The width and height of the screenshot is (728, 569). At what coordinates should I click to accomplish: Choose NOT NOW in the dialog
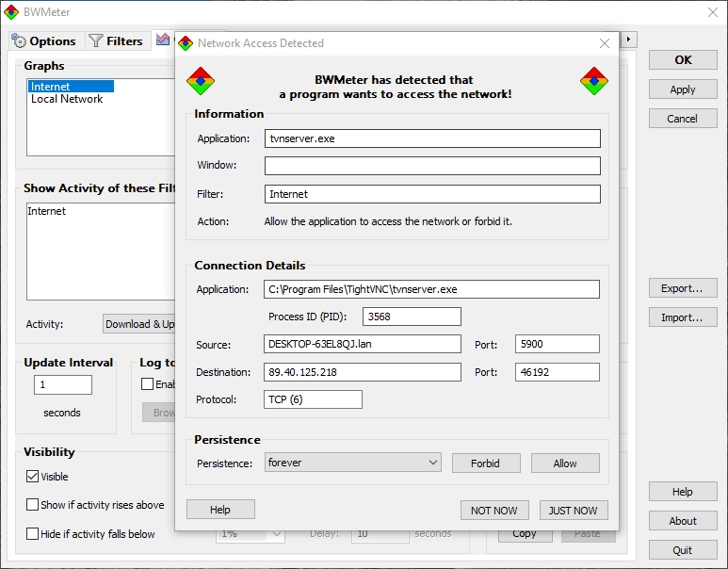pos(494,510)
